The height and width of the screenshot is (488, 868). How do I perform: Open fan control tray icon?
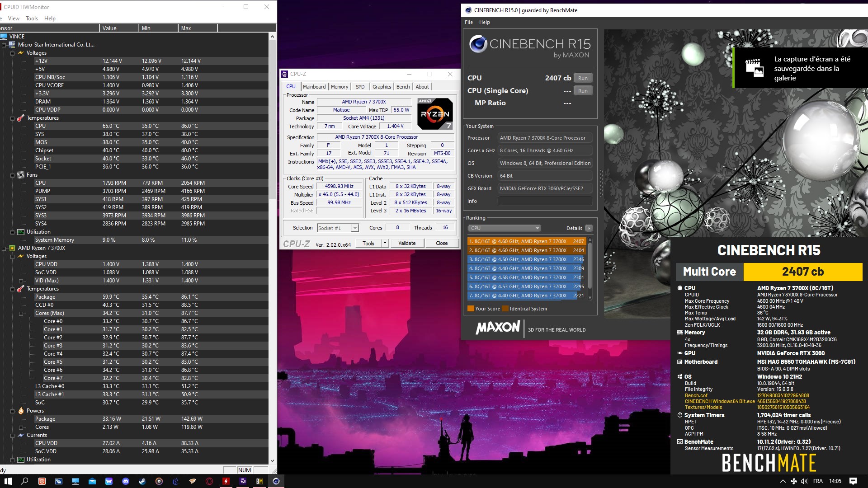[x=794, y=481]
